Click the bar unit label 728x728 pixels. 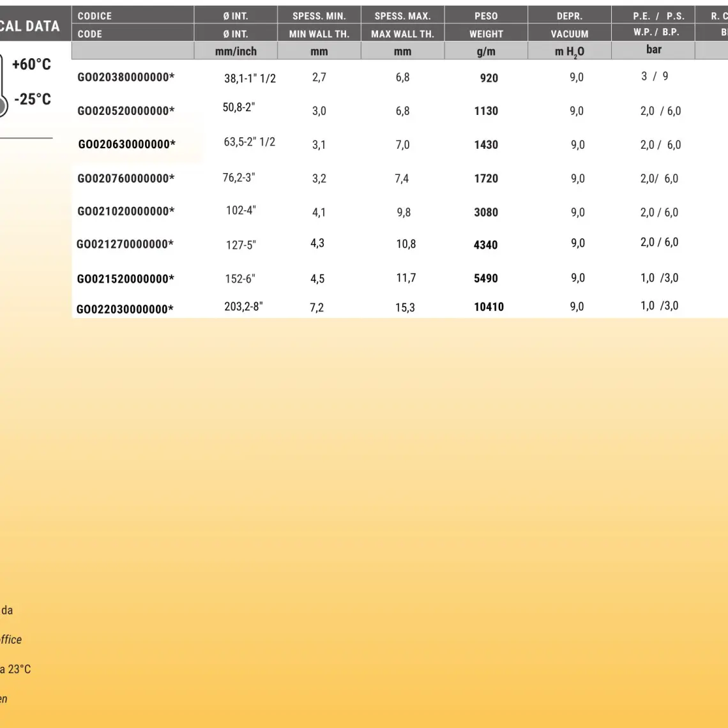[653, 49]
